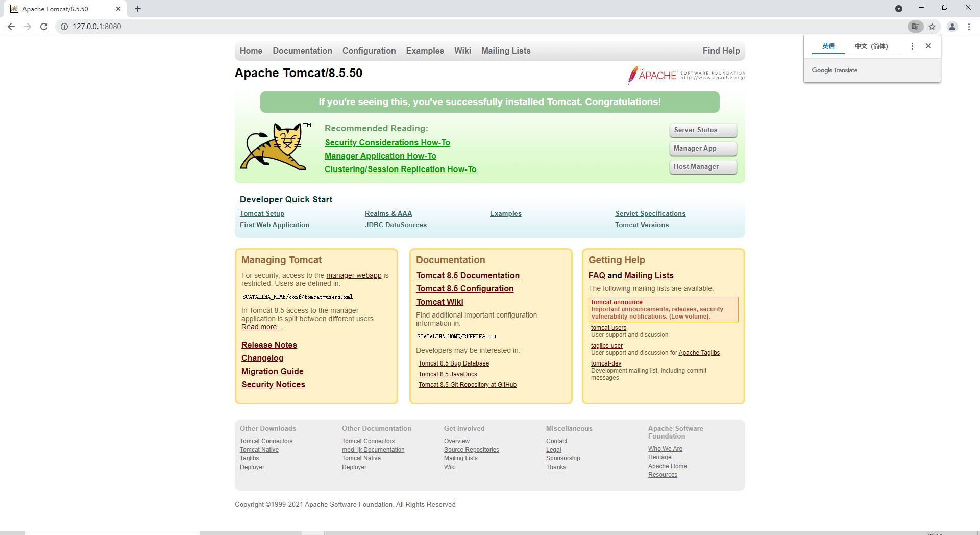
Task: Switch translate popup to 中文 (简体)
Action: (x=871, y=46)
